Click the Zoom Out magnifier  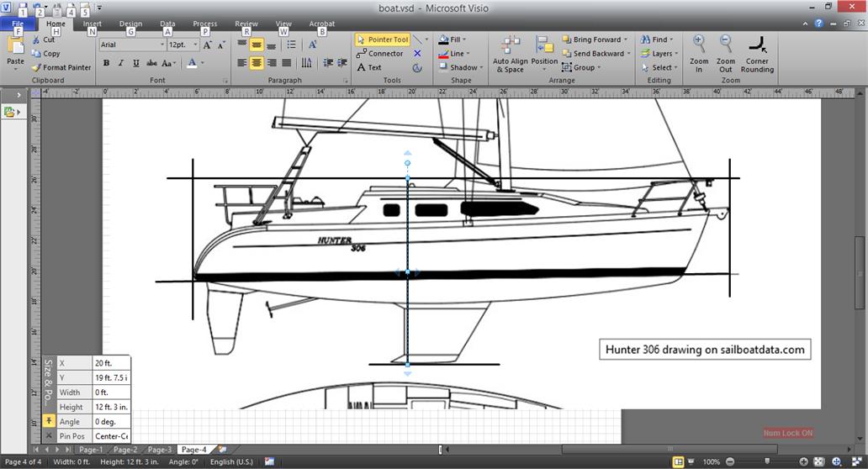[725, 54]
